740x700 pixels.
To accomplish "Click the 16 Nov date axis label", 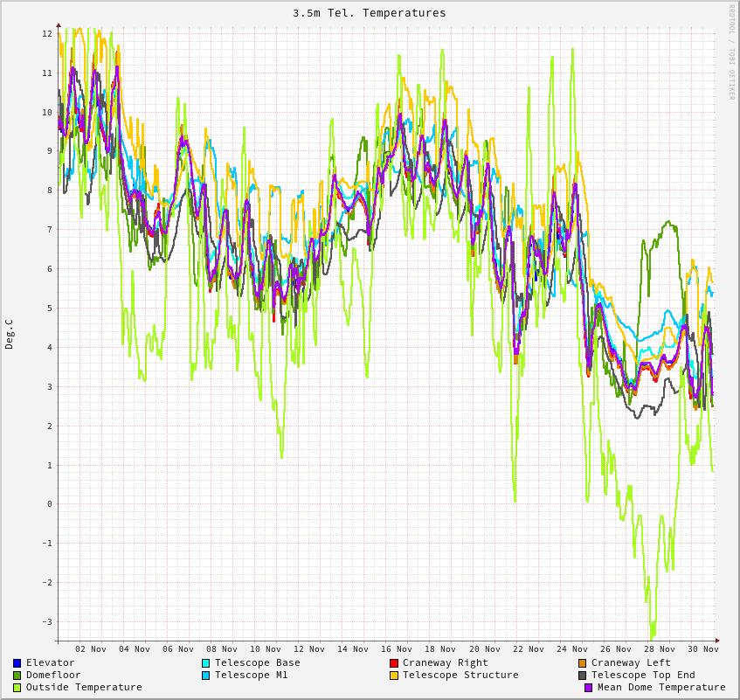I will tap(397, 649).
